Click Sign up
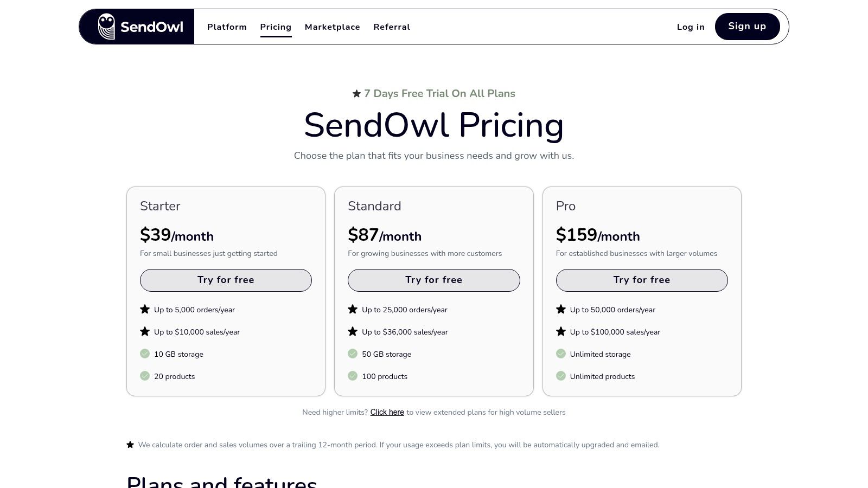Image resolution: width=868 pixels, height=488 pixels. (747, 26)
